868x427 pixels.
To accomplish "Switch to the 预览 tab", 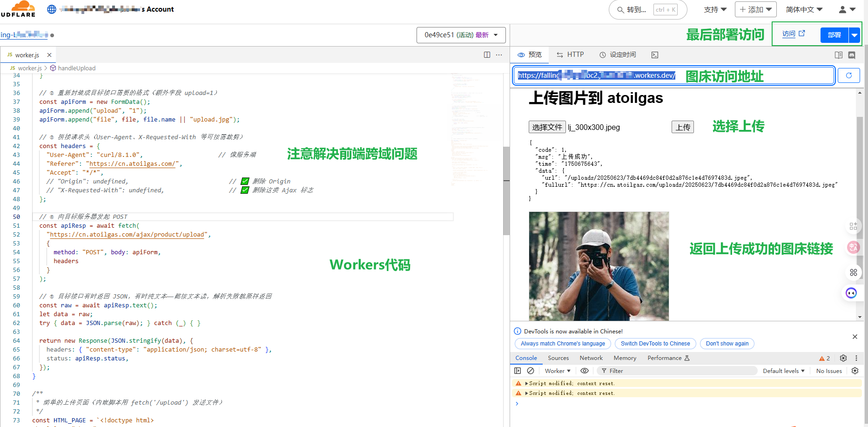I will point(530,55).
